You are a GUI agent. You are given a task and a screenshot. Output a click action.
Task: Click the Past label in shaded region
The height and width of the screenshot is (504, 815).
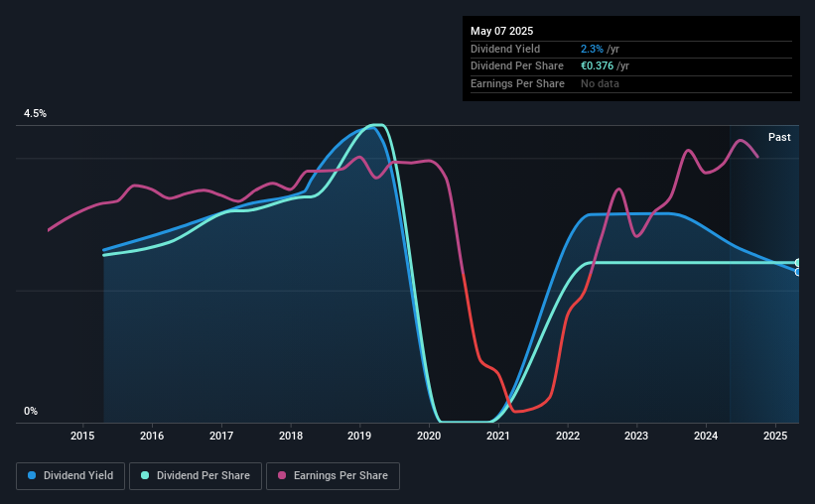(779, 137)
